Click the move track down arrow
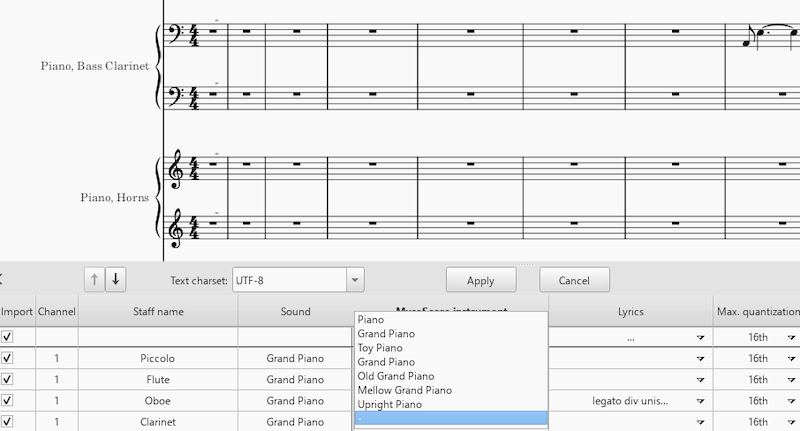 [x=116, y=279]
